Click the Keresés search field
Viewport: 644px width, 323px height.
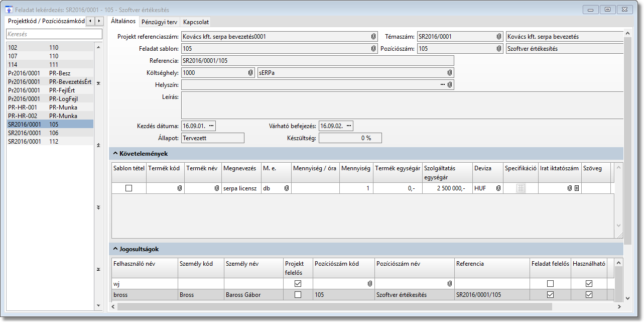click(x=54, y=34)
